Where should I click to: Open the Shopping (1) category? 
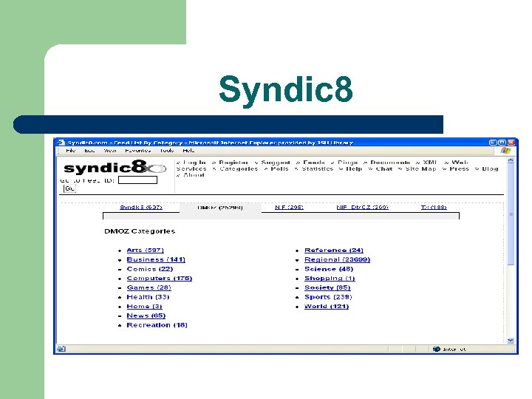330,279
